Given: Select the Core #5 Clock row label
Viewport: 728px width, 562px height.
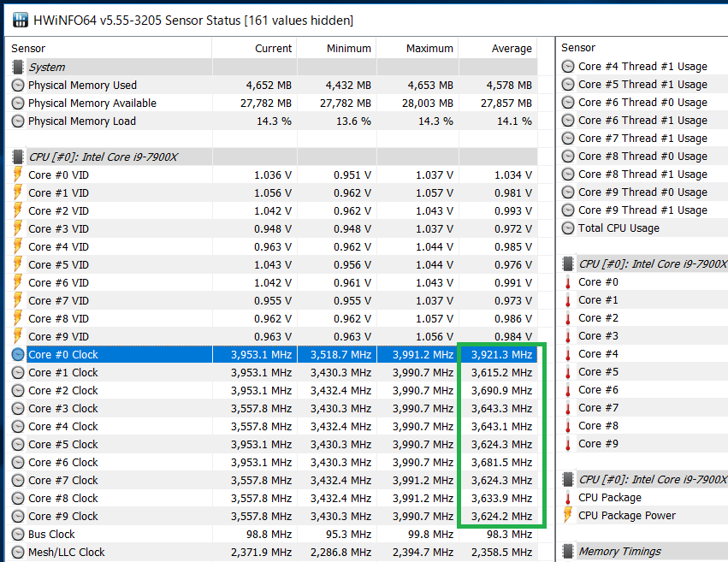Looking at the screenshot, I should [x=63, y=445].
